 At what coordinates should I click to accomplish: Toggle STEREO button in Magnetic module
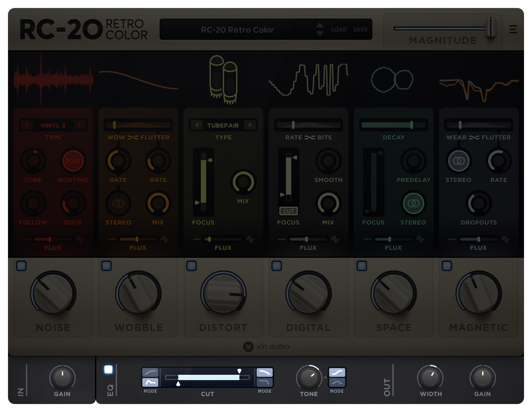tap(459, 161)
